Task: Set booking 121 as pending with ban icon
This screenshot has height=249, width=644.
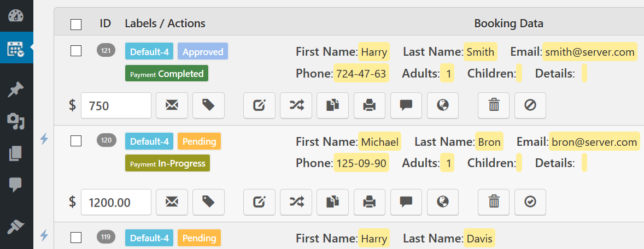Action: (530, 105)
